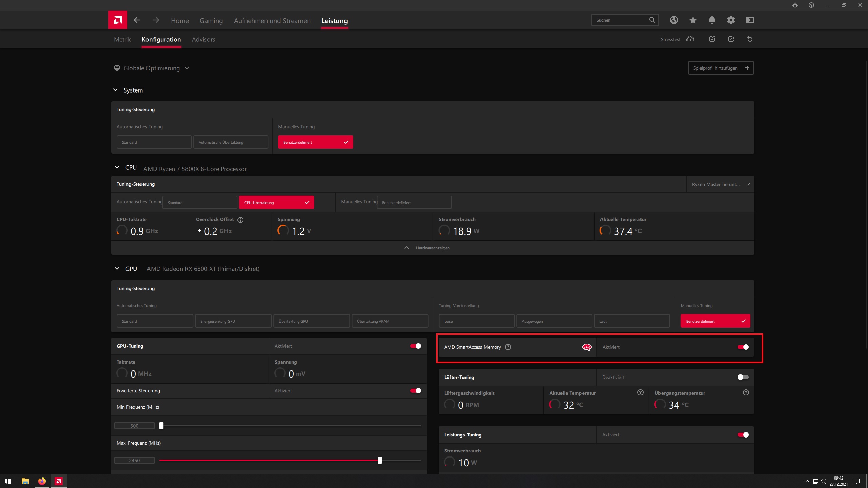
Task: Collapse the CPU section
Action: point(117,167)
